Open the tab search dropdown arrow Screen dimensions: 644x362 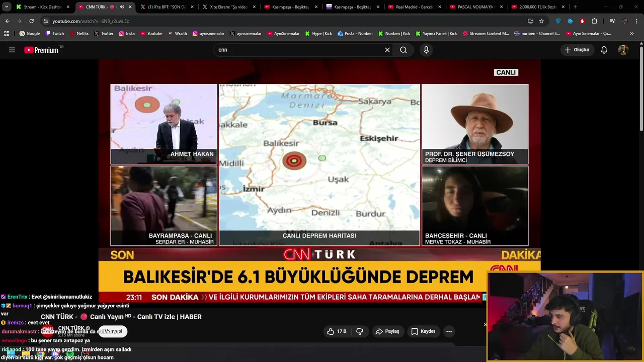tap(7, 7)
